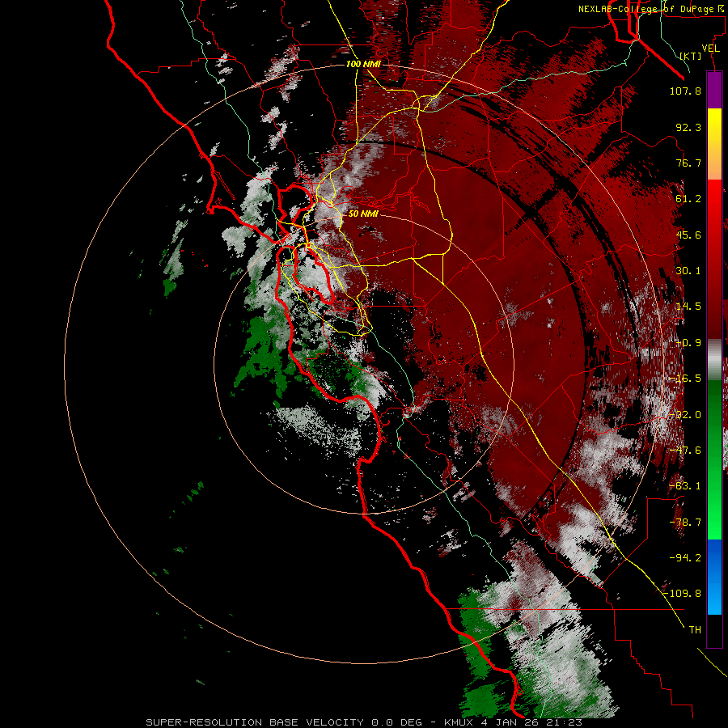Select the 45.6 value on velocity scale
This screenshot has width=728, height=728.
pyautogui.click(x=688, y=235)
